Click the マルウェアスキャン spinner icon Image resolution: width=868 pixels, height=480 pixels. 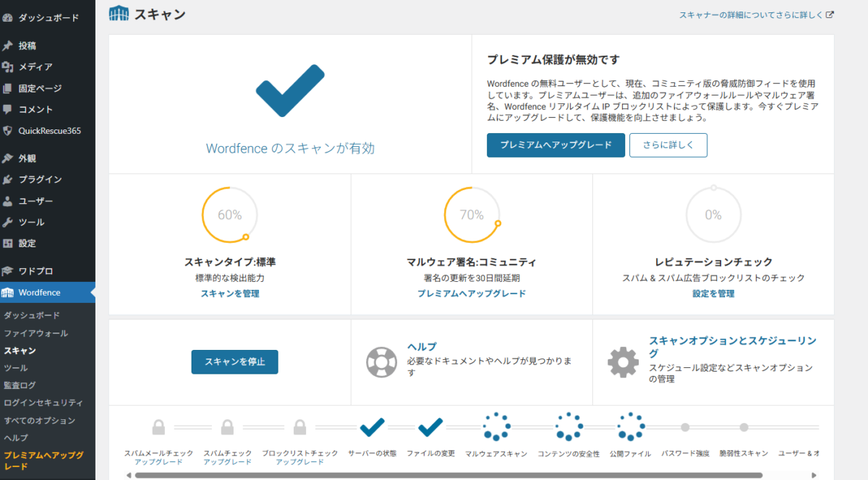[x=497, y=427]
